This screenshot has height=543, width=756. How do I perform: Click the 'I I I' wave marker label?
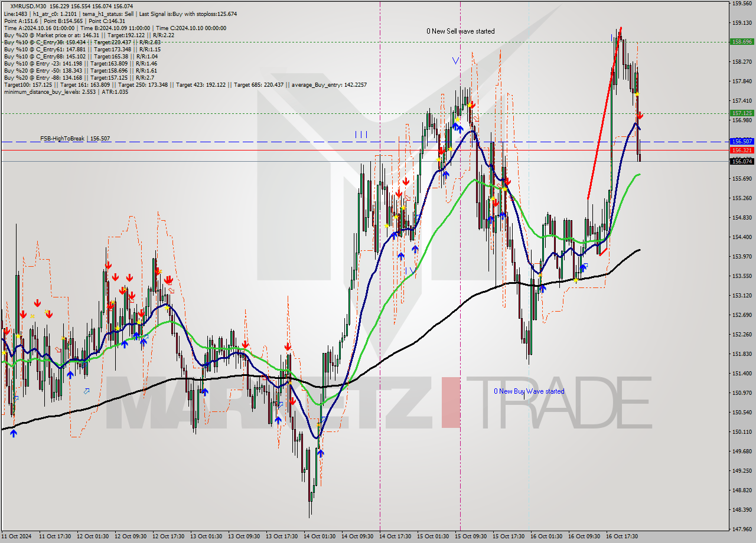click(x=361, y=135)
